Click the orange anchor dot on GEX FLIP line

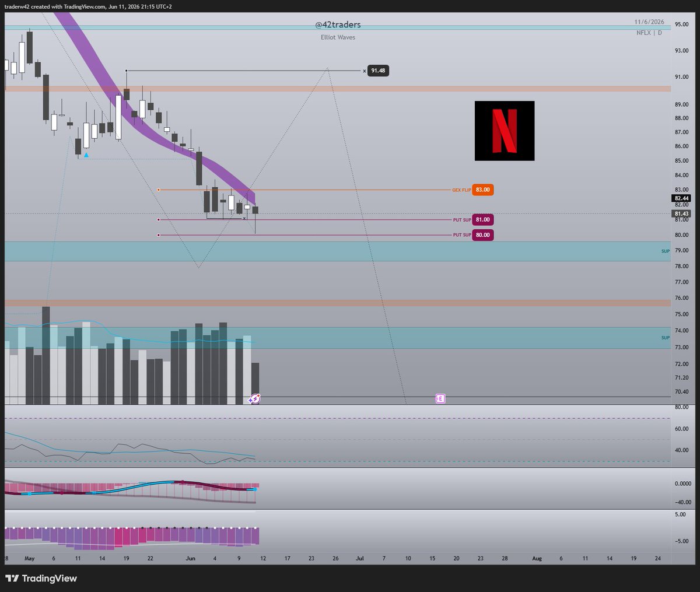pos(159,190)
